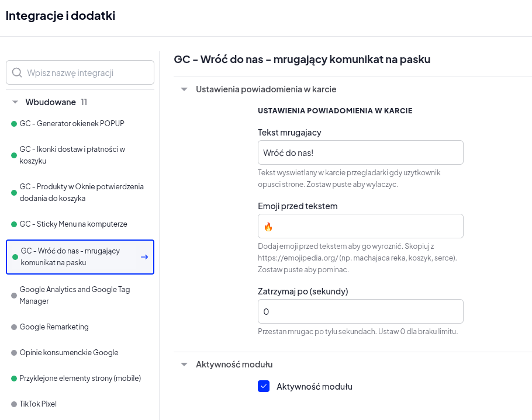
Task: Toggle the Aktywność modułu checkbox
Action: [x=264, y=386]
